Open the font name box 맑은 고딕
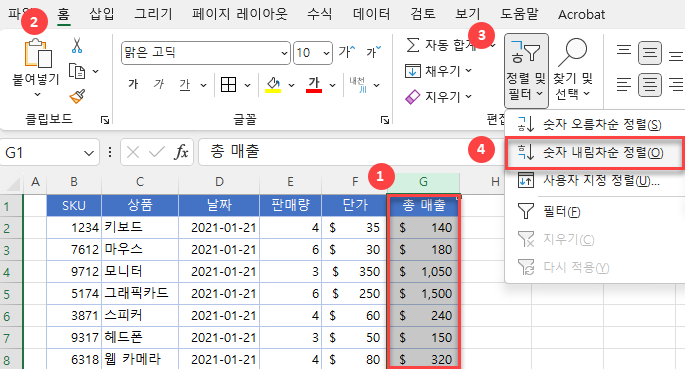The image size is (685, 369). pyautogui.click(x=205, y=53)
